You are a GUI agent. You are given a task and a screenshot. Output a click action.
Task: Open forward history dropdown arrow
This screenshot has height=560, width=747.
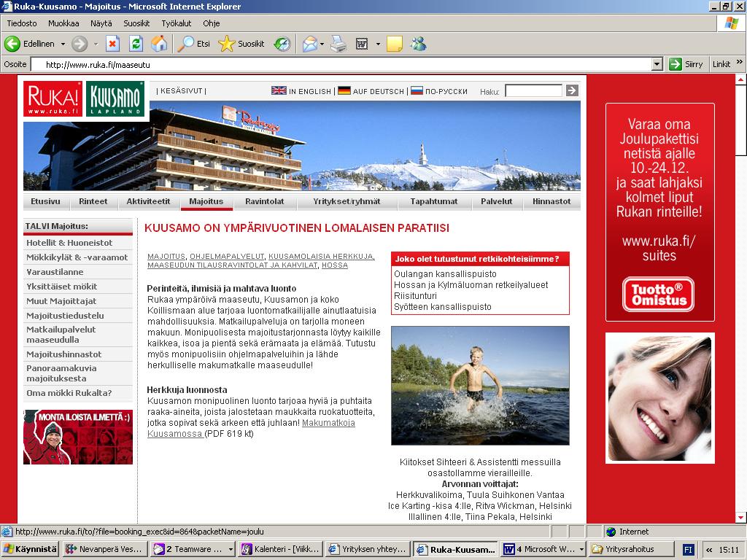point(96,44)
